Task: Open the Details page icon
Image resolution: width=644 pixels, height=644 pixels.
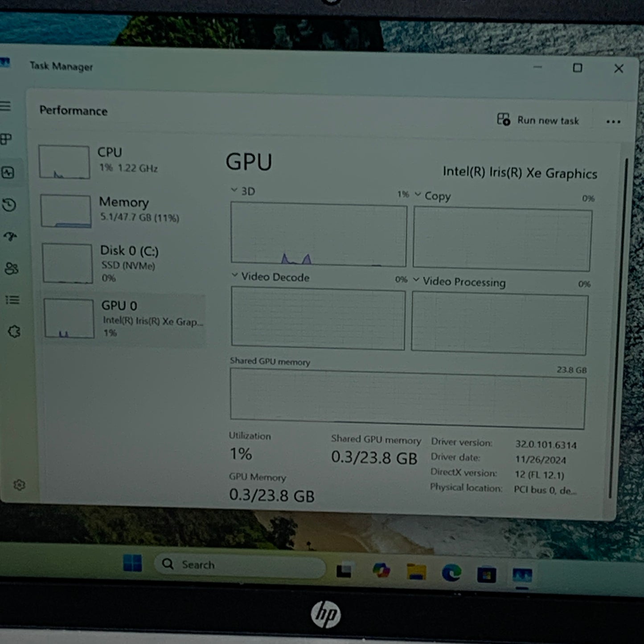Action: click(12, 300)
